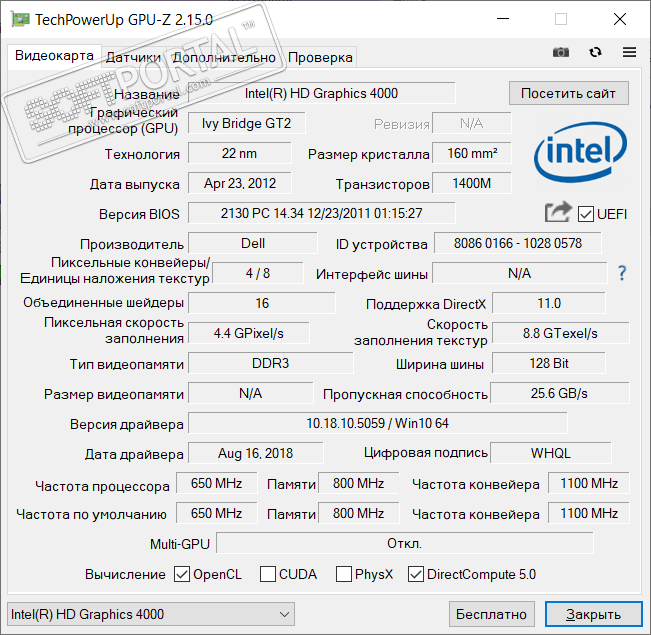Image resolution: width=651 pixels, height=635 pixels.
Task: Click the BIOS version 2130 PC 14.34 field
Action: [321, 213]
